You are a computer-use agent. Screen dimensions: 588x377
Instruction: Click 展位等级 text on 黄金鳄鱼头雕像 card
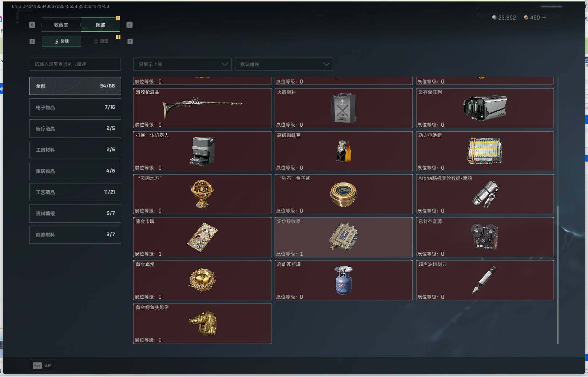pos(148,340)
